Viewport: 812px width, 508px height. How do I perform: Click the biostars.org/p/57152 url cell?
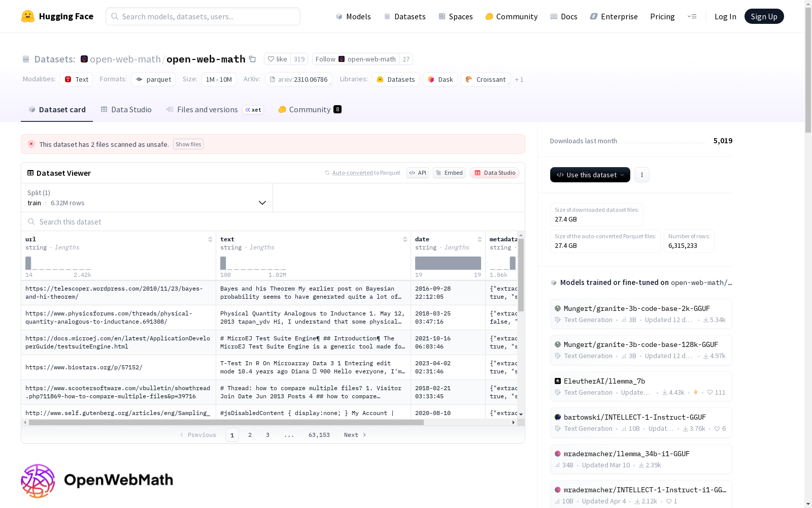[x=118, y=367]
